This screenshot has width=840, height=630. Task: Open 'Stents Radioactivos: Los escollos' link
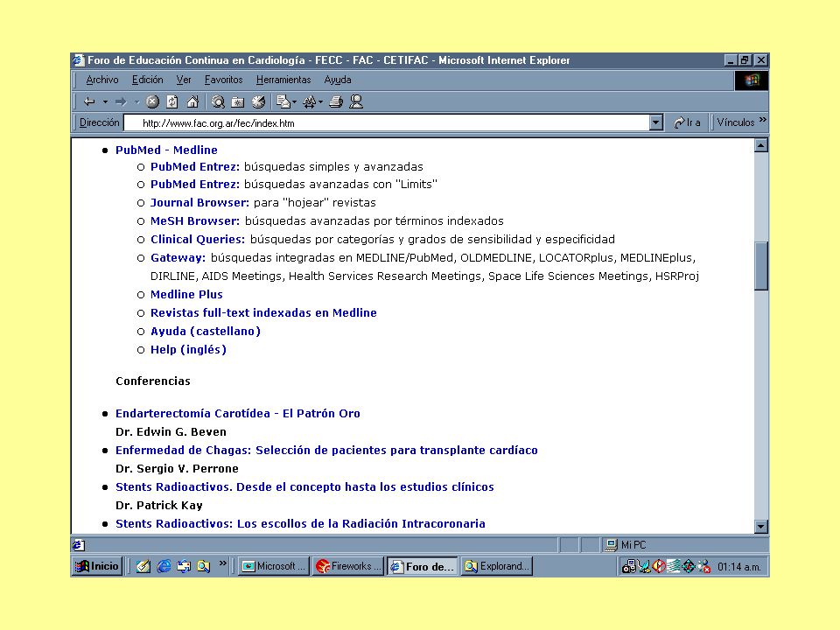tap(300, 523)
